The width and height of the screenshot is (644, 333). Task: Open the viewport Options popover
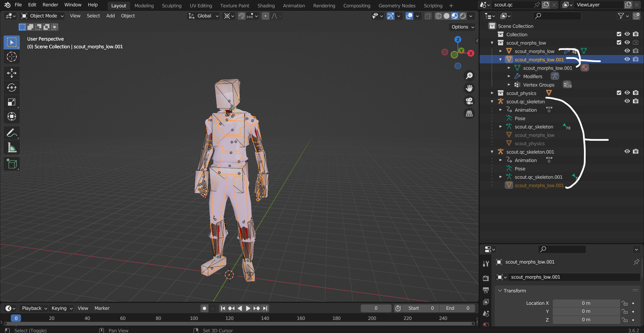pos(462,27)
